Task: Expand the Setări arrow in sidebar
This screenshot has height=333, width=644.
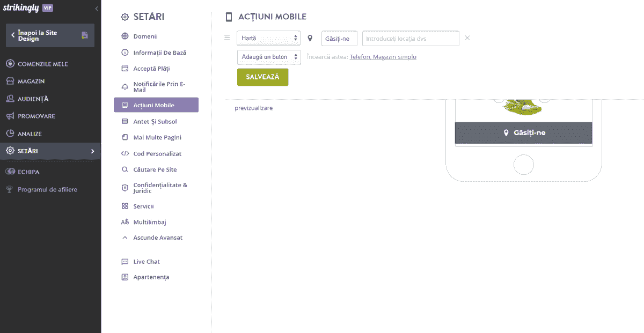Action: [92, 151]
